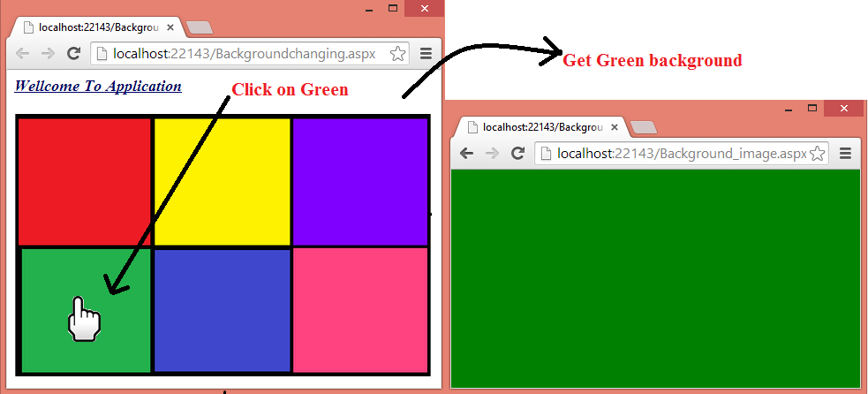Open Chrome menu in Background_image.aspx window
868x394 pixels.
[845, 154]
